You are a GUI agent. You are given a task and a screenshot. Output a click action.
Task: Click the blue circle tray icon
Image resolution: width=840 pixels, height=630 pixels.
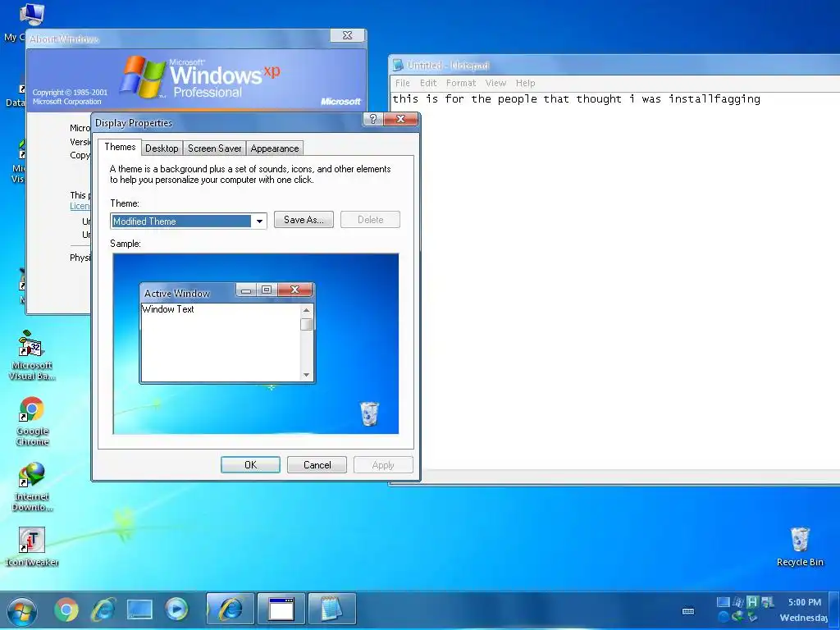724,617
